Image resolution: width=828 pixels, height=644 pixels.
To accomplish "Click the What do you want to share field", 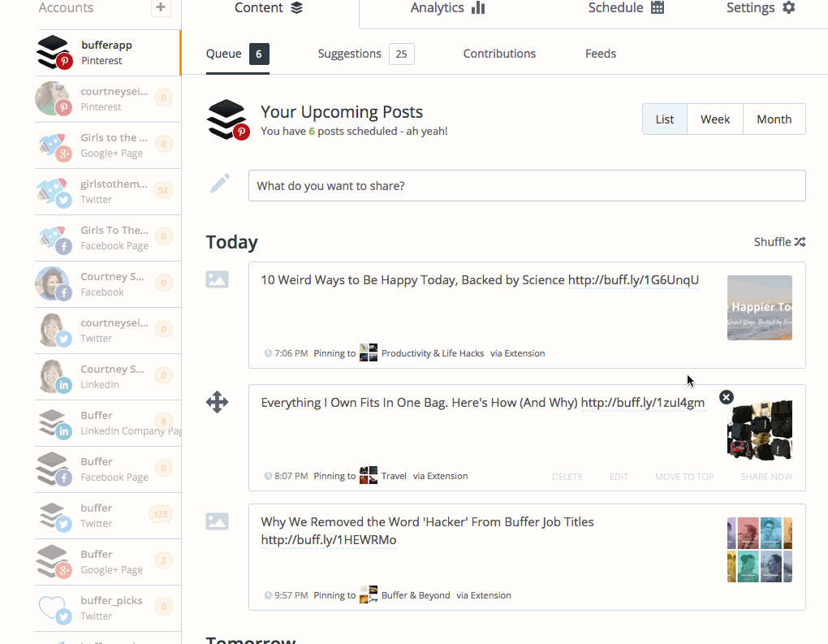I will pyautogui.click(x=527, y=185).
